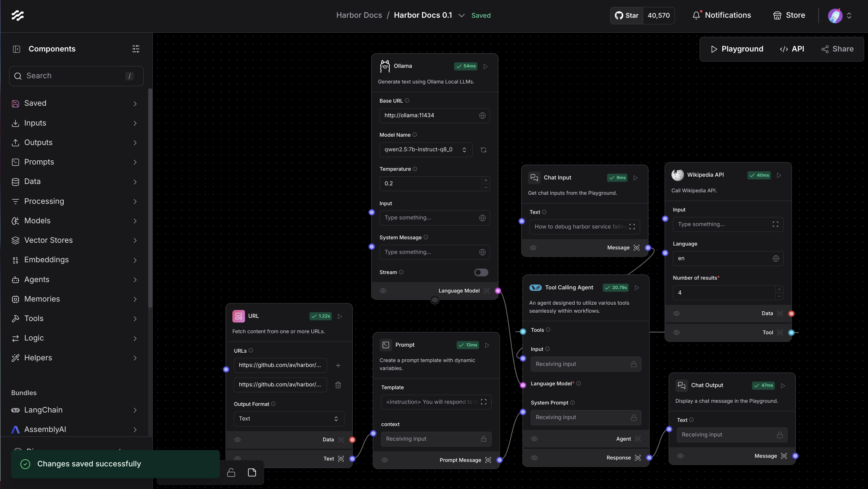Open the API access panel
The height and width of the screenshot is (489, 868).
point(793,49)
